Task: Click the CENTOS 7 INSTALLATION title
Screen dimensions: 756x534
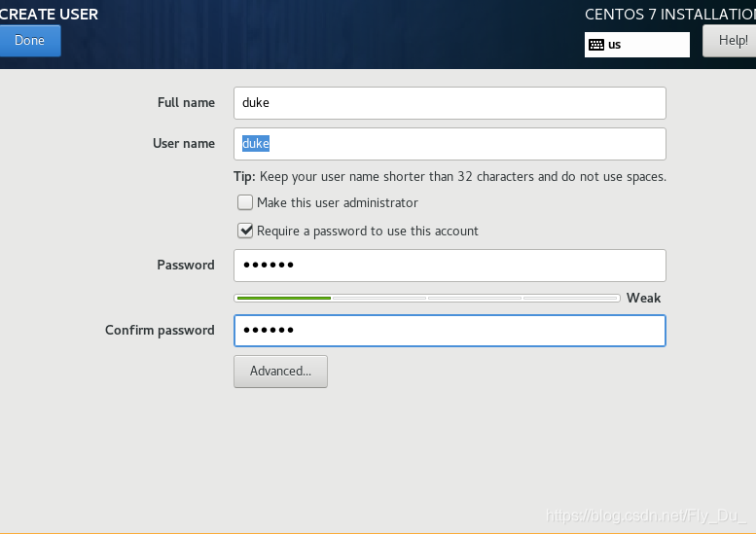Action: pos(670,15)
